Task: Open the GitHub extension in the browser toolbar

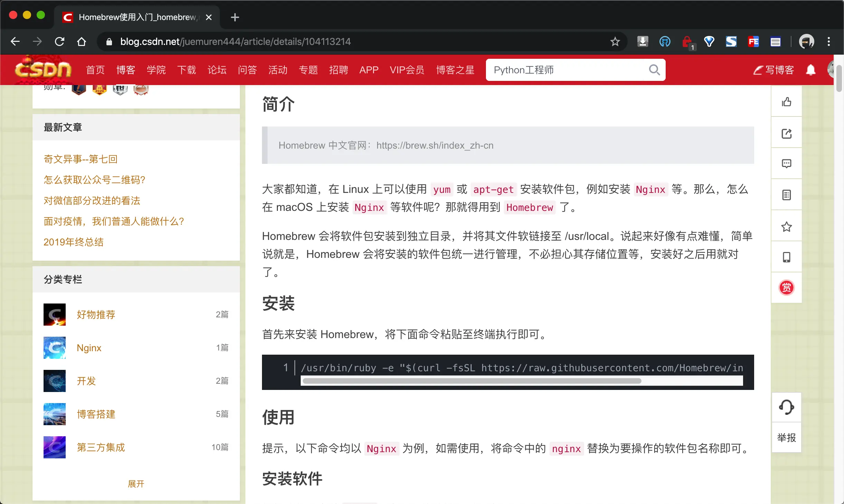Action: click(x=664, y=41)
